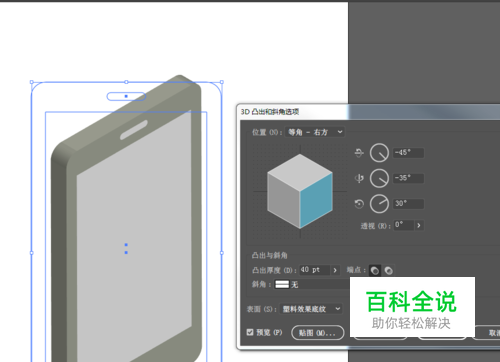This screenshot has height=362, width=500.
Task: Open the 位置 preset dropdown 等角 - 右方
Action: click(x=315, y=132)
